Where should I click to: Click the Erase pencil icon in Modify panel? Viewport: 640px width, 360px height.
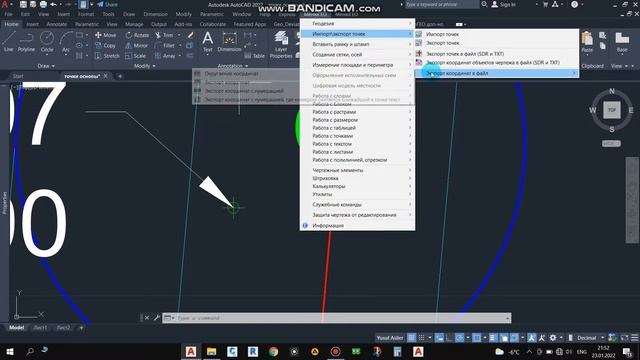(x=190, y=35)
